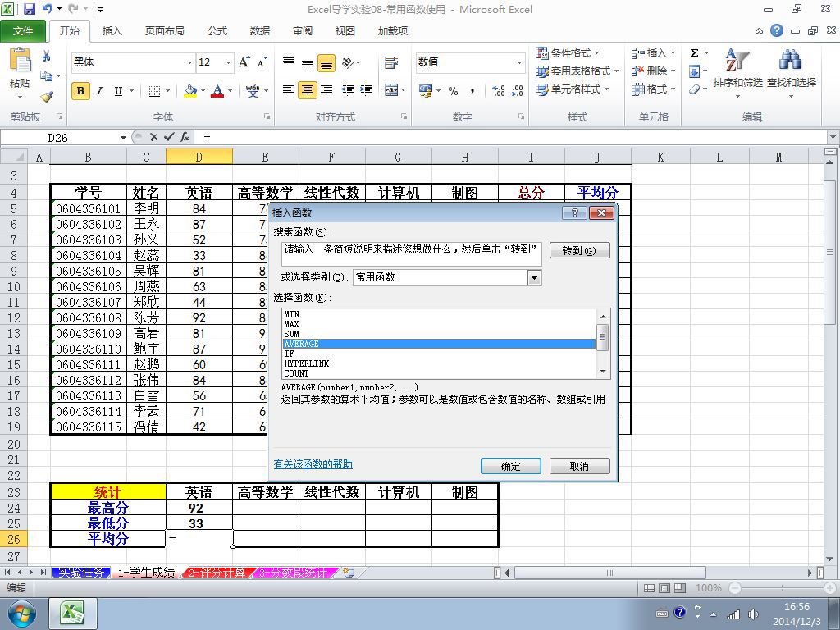The height and width of the screenshot is (630, 840).
Task: Switch to the 数据 ribbon tab
Action: pos(260,31)
